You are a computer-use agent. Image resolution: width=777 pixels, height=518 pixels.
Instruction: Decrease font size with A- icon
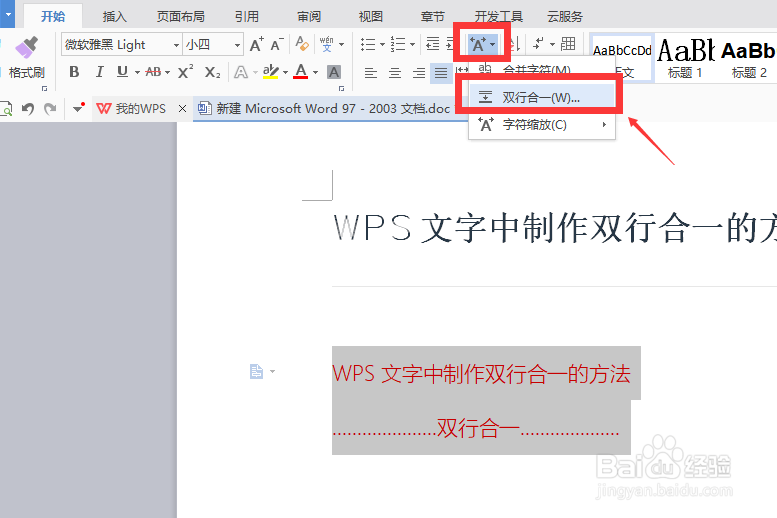pos(277,45)
